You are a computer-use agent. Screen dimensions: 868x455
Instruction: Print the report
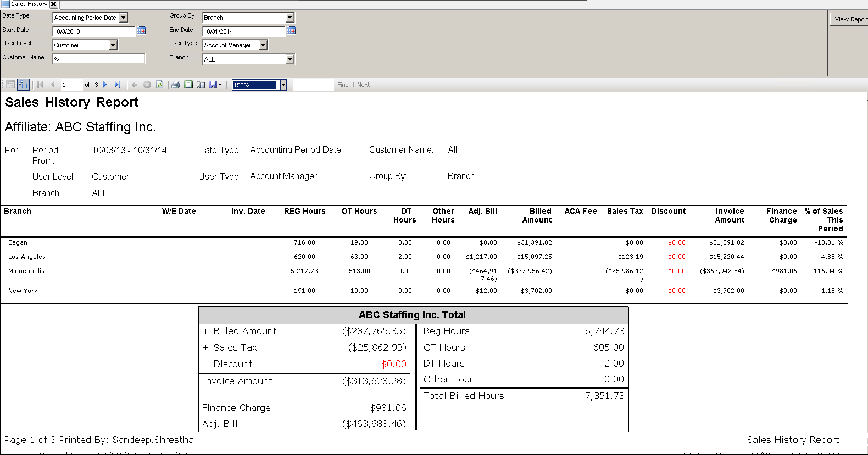(176, 85)
